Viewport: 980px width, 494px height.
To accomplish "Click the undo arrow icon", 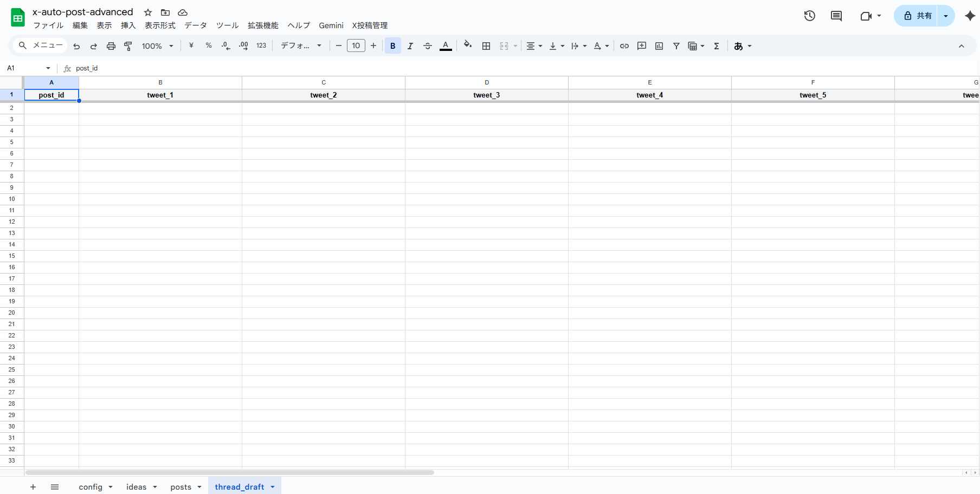I will pyautogui.click(x=76, y=46).
